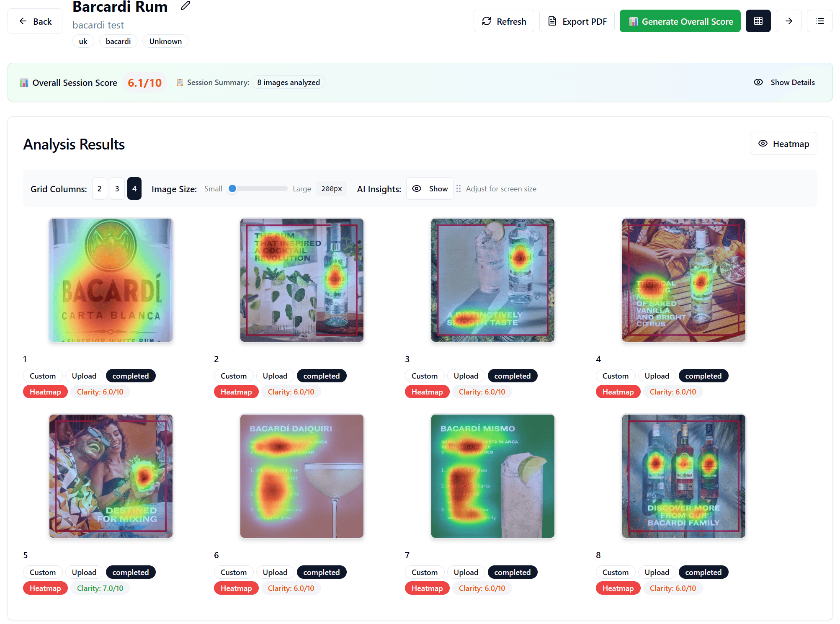Click Generate Overall Score button

[680, 21]
